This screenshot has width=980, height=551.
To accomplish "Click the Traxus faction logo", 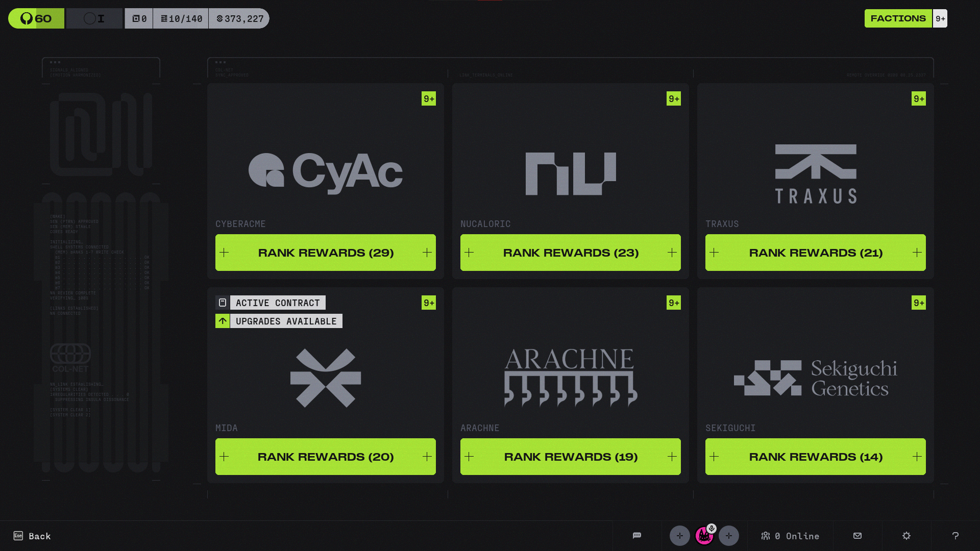I will tap(816, 173).
